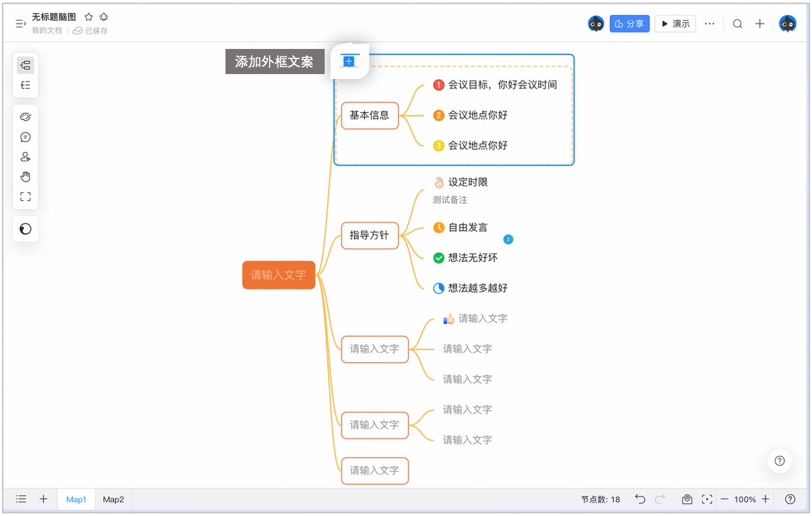Zoom in with plus beside 100%
This screenshot has width=812, height=516.
click(766, 499)
